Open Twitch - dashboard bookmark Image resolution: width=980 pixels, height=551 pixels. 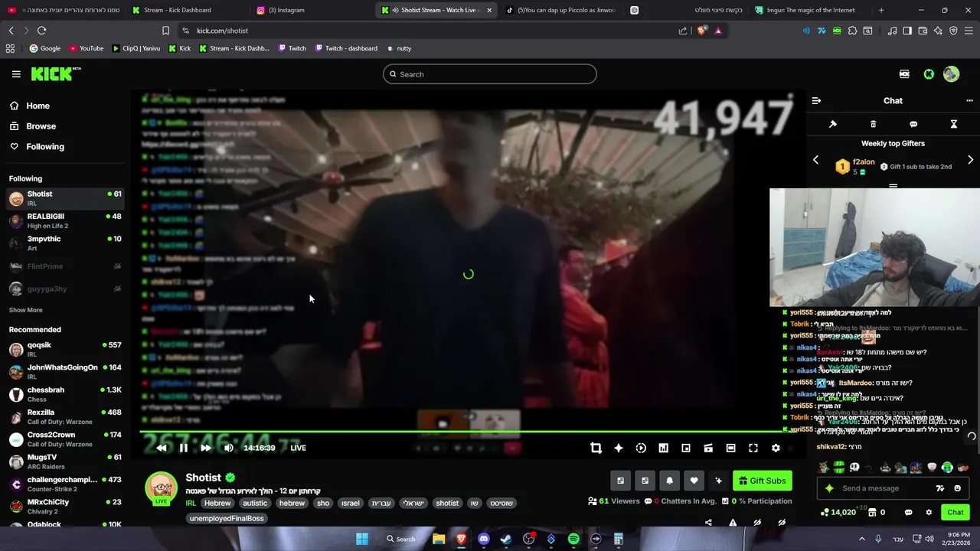point(345,48)
